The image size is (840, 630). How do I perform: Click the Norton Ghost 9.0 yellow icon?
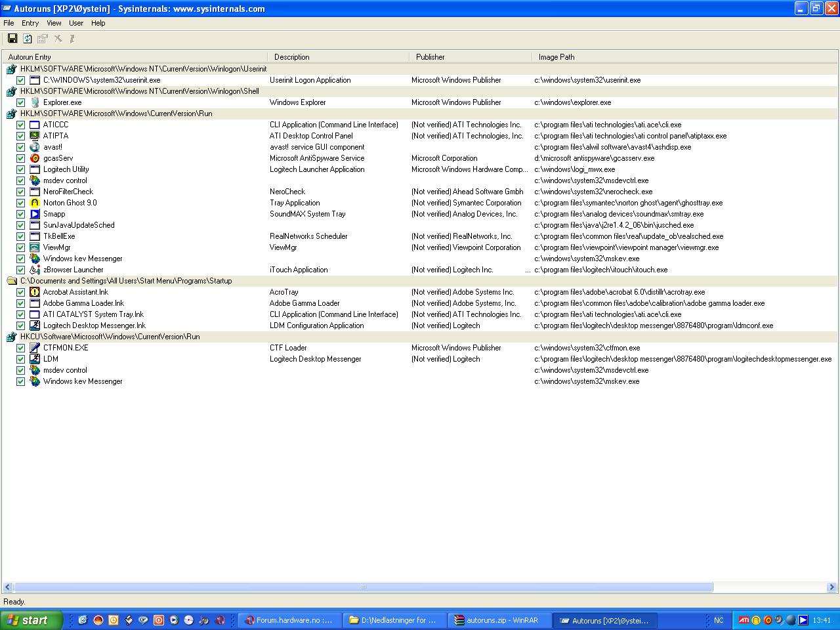(35, 203)
